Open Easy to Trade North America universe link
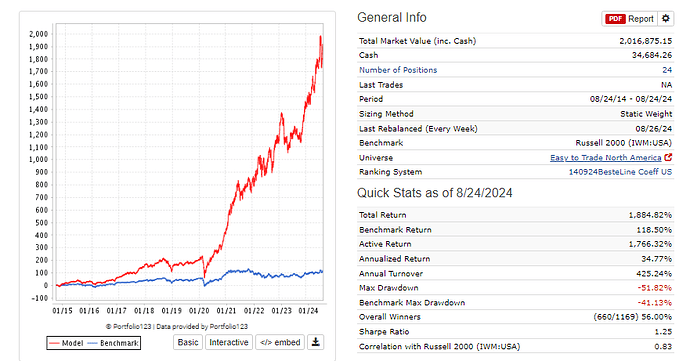 606,158
